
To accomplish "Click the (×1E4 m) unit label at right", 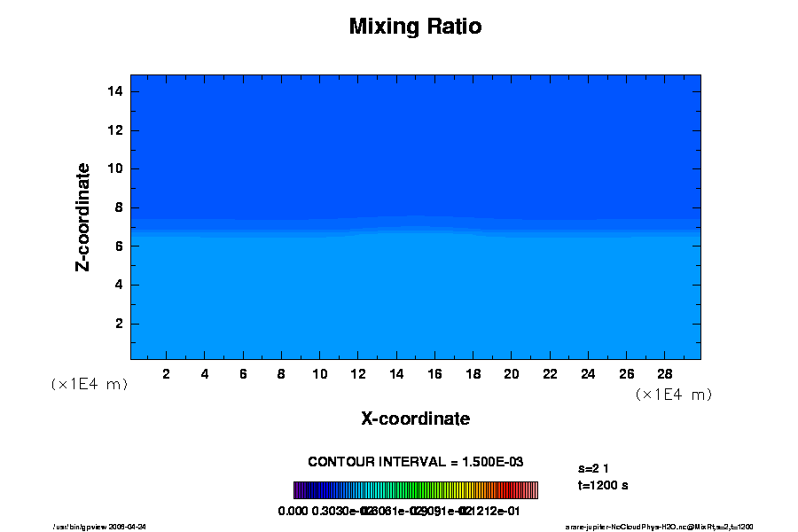I will point(673,395).
